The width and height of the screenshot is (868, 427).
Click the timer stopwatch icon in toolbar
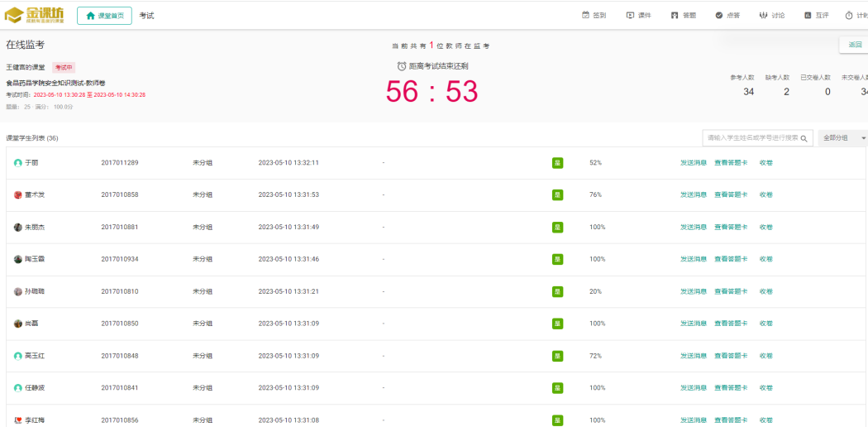point(849,16)
